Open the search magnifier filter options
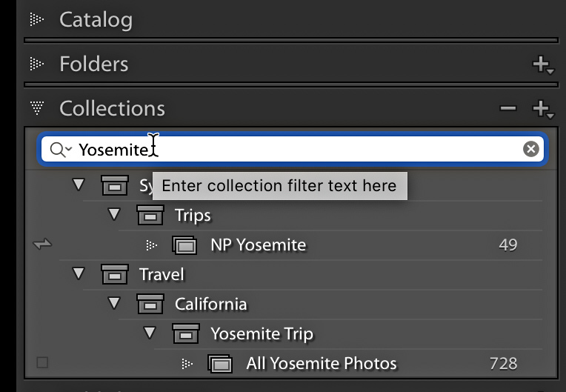The width and height of the screenshot is (566, 392). [60, 150]
